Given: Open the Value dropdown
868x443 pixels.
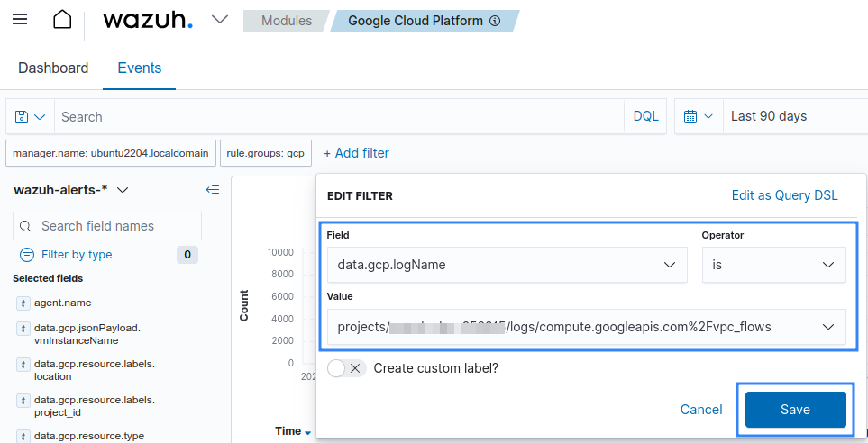Looking at the screenshot, I should click(x=586, y=327).
